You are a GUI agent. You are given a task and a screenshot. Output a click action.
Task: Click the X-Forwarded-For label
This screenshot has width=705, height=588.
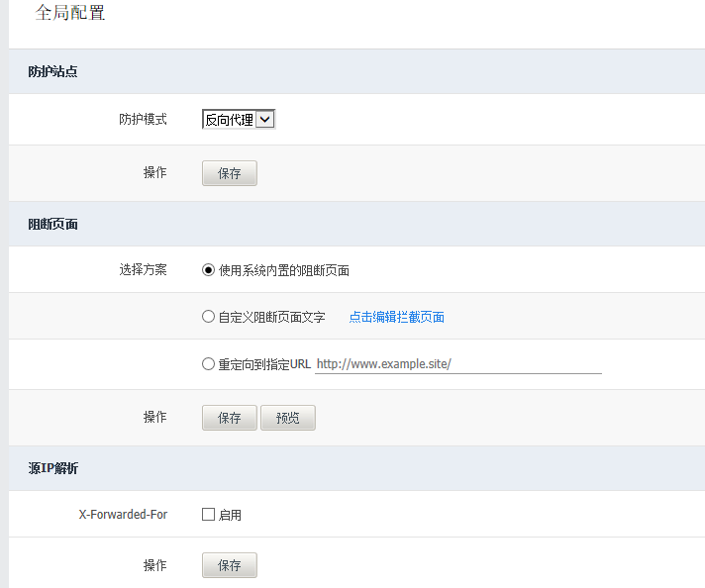click(x=123, y=515)
